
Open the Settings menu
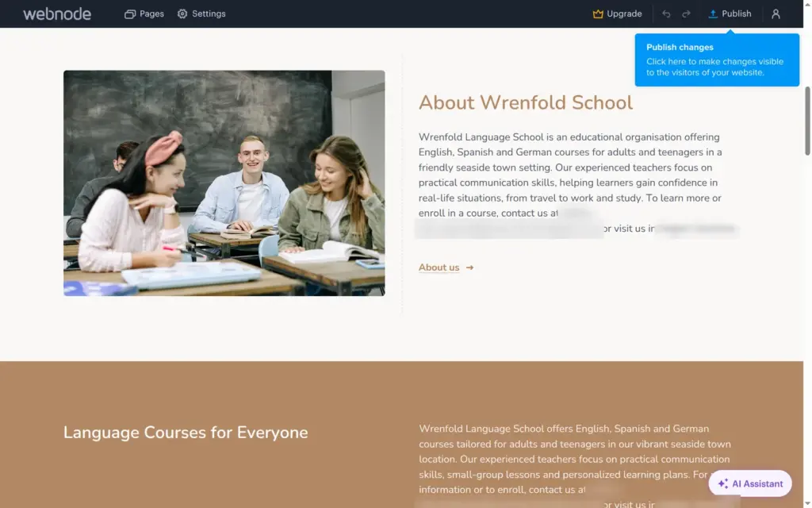201,14
